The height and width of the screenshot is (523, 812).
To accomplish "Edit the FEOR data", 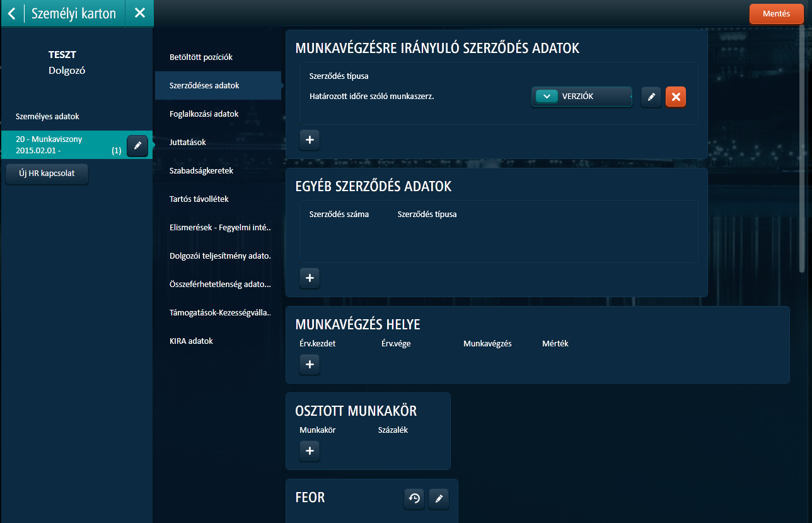I will (x=439, y=498).
